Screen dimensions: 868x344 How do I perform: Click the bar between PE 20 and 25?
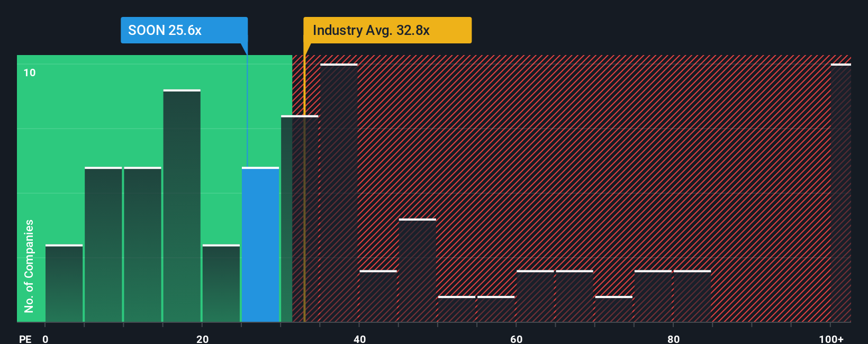pos(221,283)
